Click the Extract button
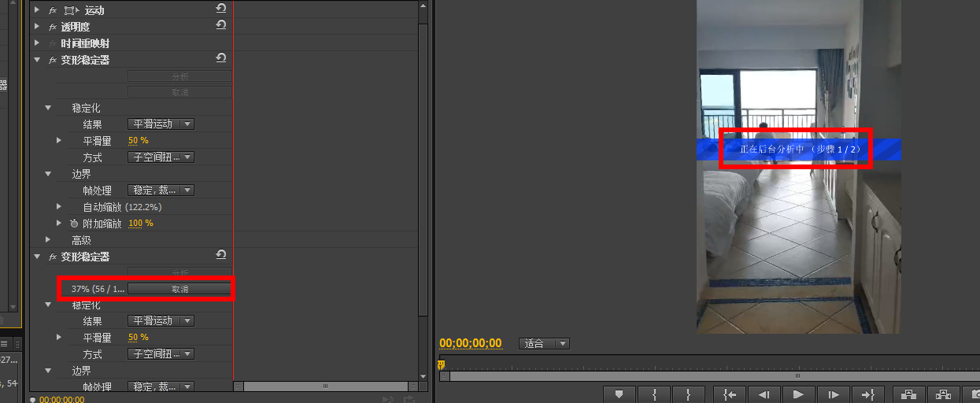Viewport: 980px width, 403px height. [x=943, y=394]
